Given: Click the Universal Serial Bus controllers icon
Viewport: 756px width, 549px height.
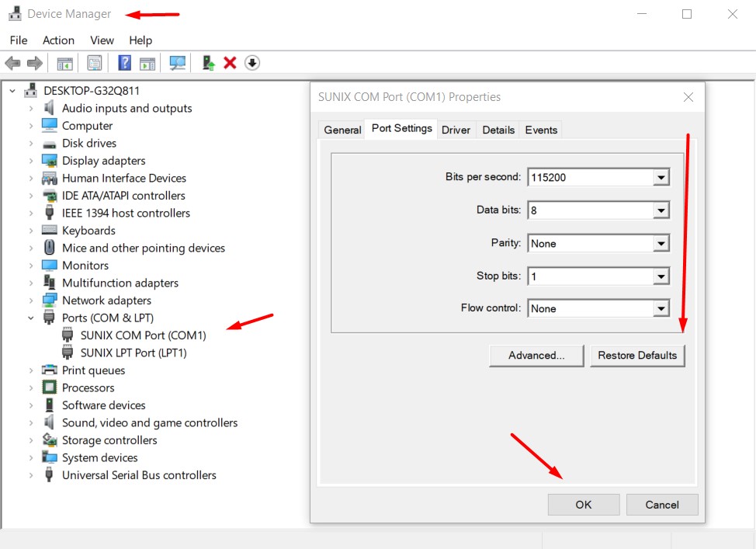Looking at the screenshot, I should pyautogui.click(x=49, y=474).
